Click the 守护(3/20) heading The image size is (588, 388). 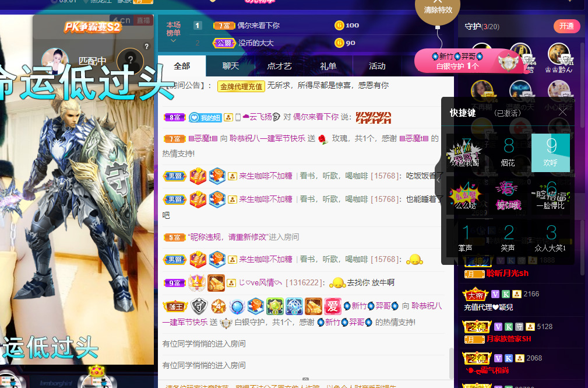(482, 27)
